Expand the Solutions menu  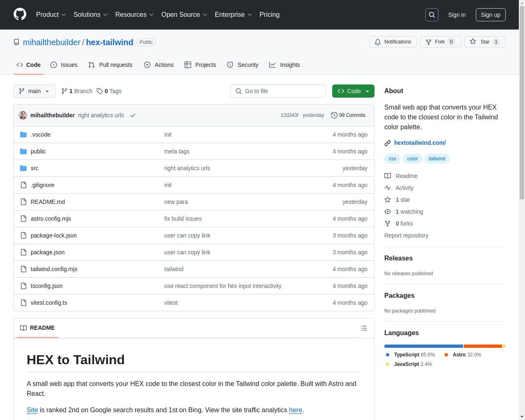[91, 15]
